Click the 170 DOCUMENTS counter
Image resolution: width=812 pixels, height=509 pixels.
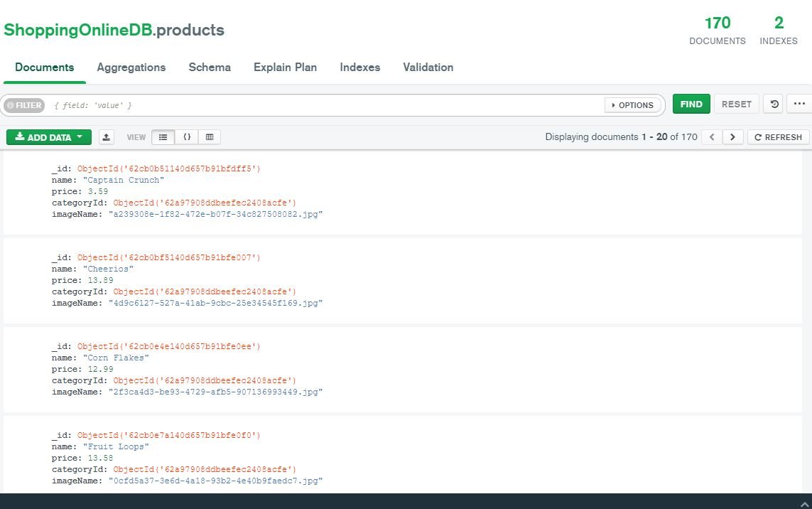(718, 31)
